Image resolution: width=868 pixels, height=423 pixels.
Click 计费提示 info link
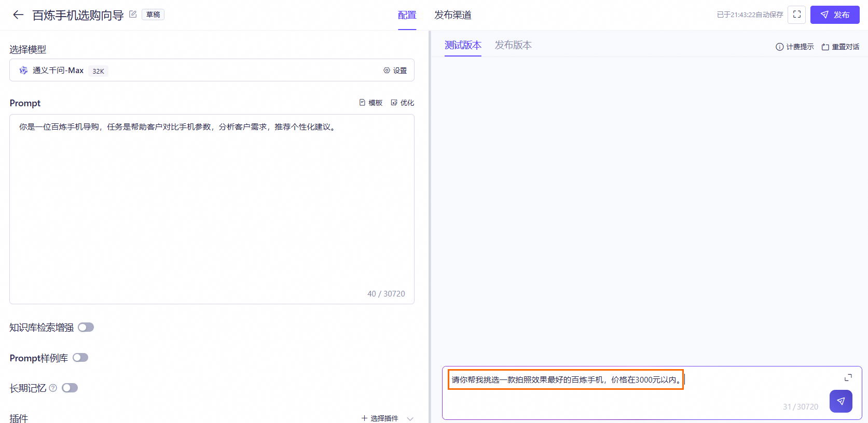coord(795,47)
